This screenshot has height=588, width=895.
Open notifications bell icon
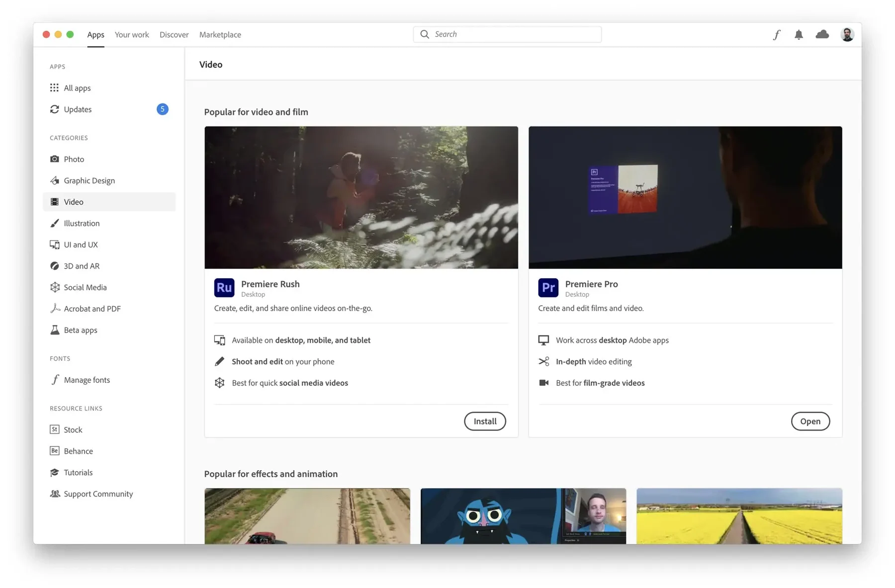[799, 34]
